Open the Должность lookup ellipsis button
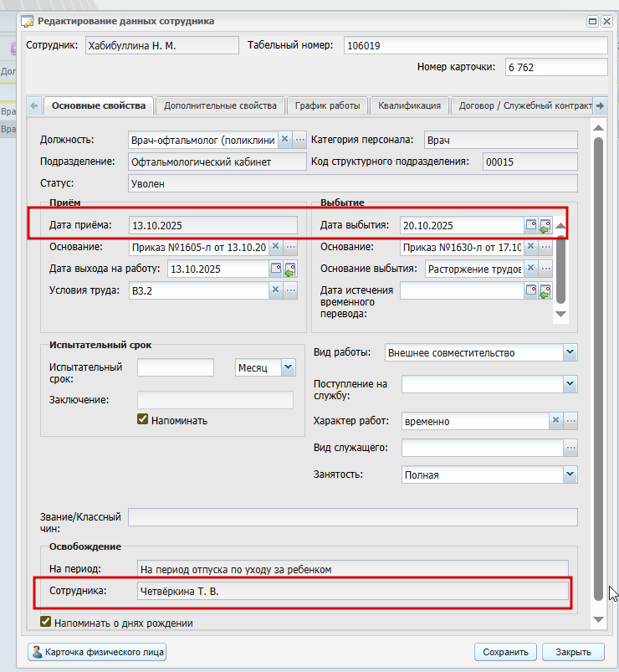619x672 pixels. (x=299, y=139)
